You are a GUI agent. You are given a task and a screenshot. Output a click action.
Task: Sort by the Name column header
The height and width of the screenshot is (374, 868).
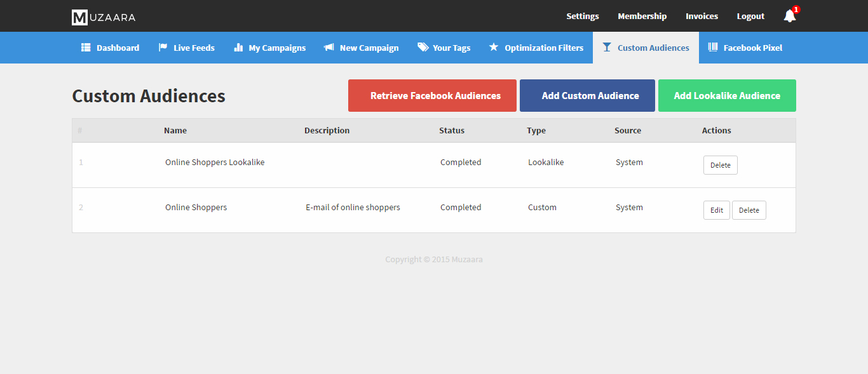[x=175, y=131]
